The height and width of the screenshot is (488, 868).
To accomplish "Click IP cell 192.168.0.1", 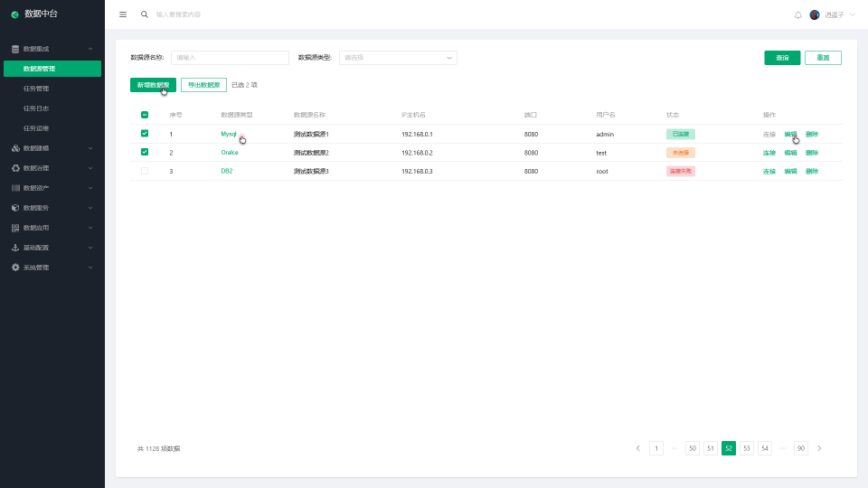I will click(417, 135).
